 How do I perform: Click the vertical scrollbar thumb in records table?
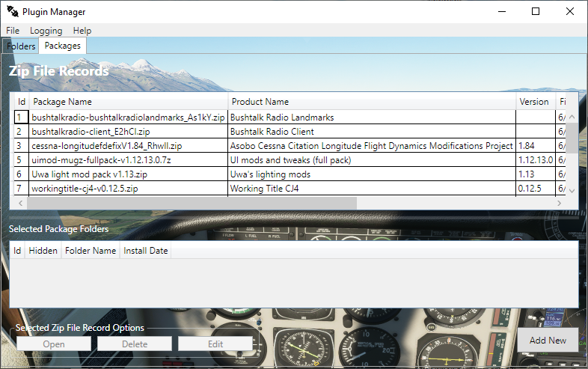coord(572,138)
